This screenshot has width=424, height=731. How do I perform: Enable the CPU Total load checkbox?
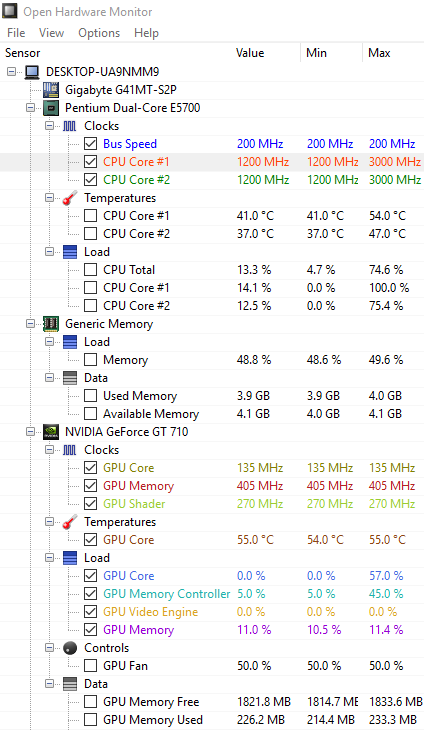click(x=90, y=269)
